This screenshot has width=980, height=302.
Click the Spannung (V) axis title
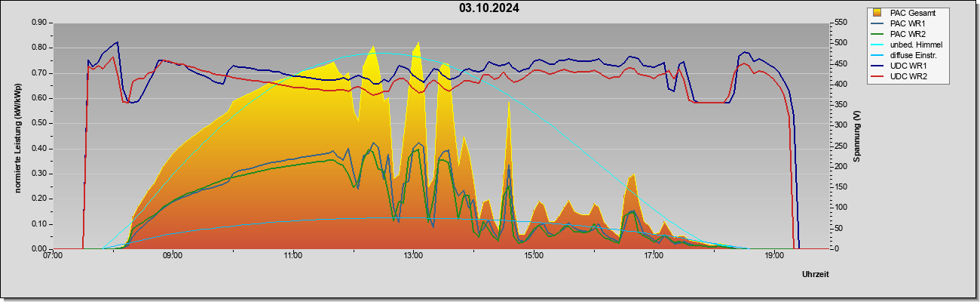(857, 136)
